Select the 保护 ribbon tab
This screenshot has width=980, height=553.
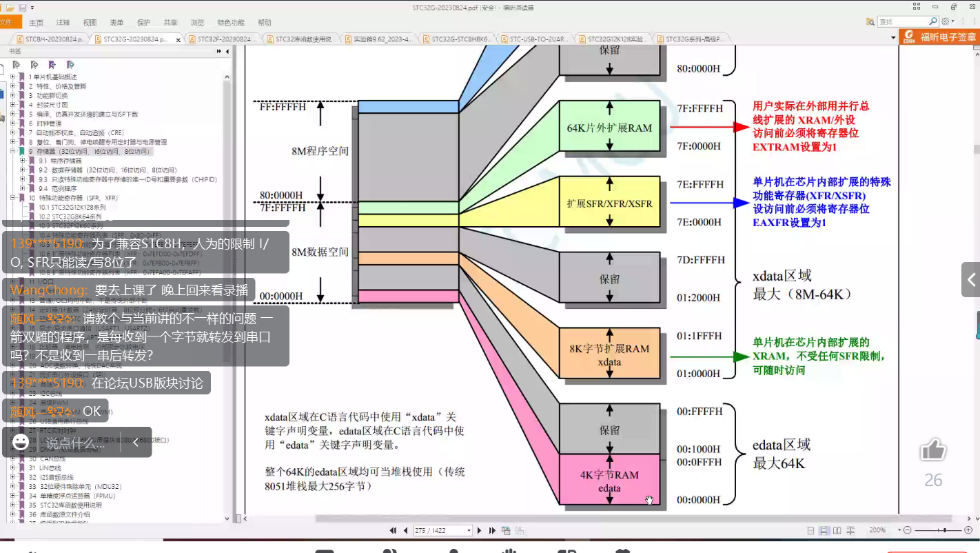pyautogui.click(x=143, y=22)
